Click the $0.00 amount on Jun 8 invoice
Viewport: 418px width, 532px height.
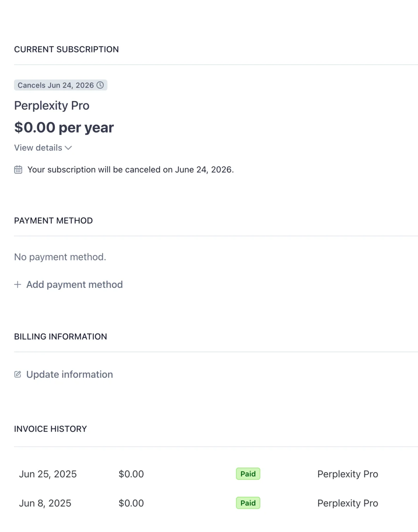click(x=131, y=503)
